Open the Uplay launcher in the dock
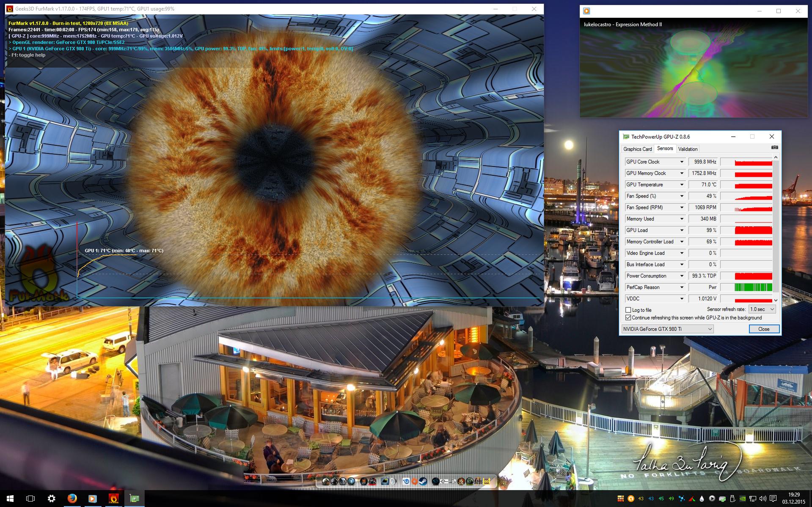This screenshot has width=812, height=507. [406, 481]
